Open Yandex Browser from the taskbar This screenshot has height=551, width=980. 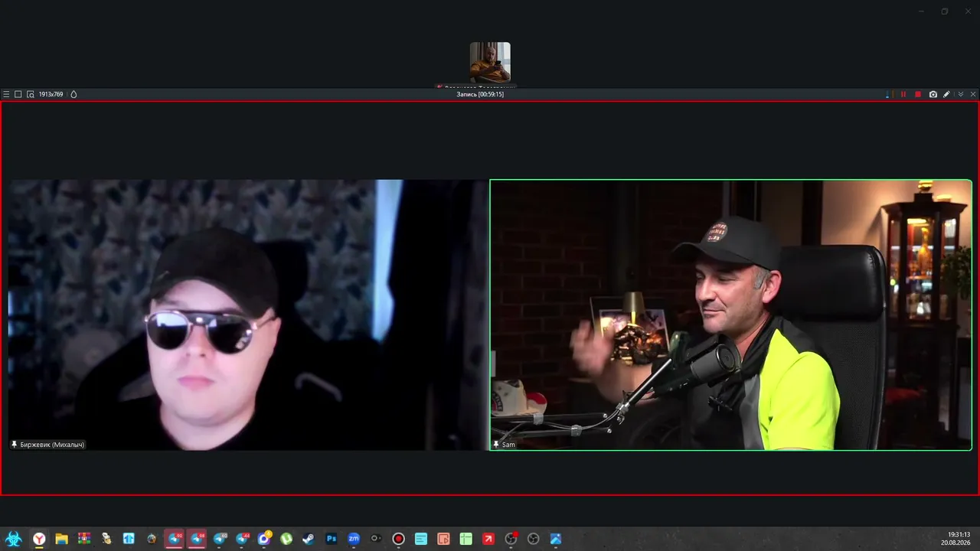pos(40,539)
